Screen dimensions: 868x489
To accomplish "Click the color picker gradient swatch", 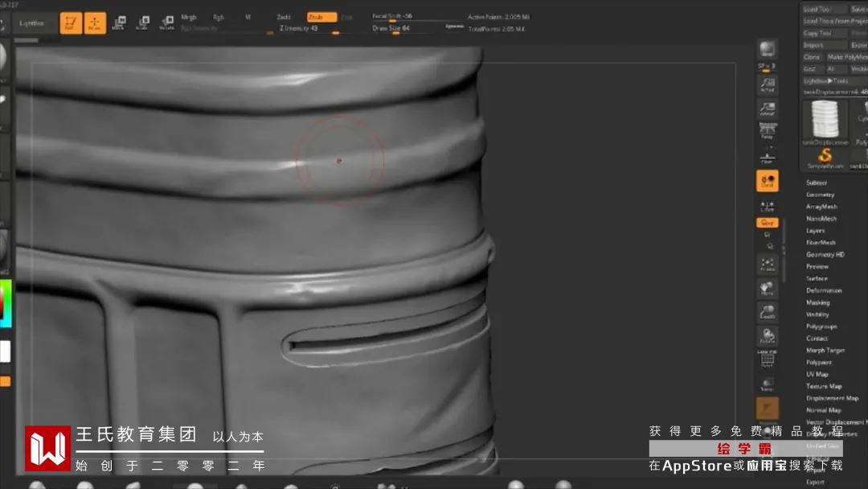I will tap(6, 302).
